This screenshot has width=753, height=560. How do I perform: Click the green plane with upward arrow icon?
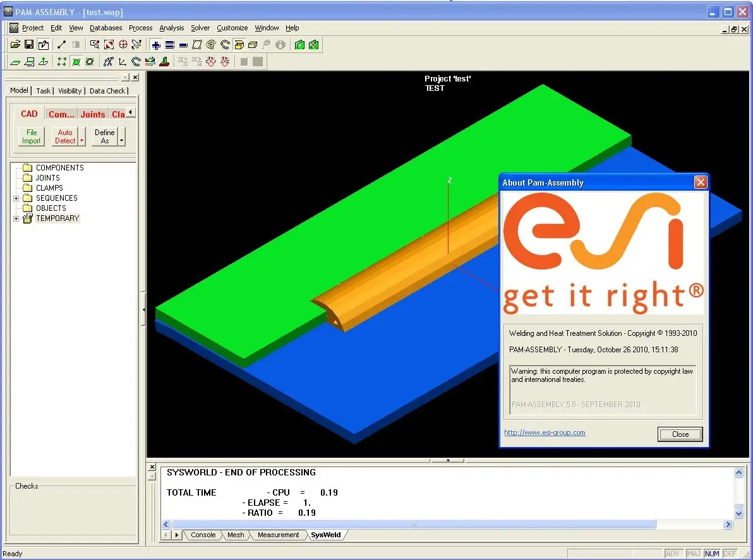43,62
